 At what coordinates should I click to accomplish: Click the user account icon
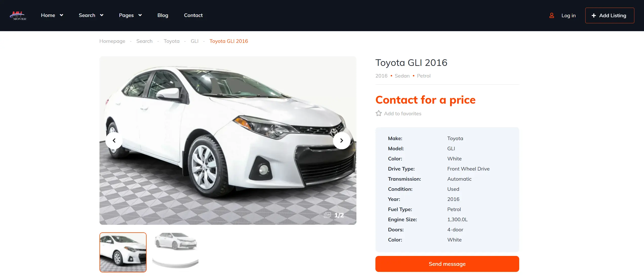[x=552, y=15]
